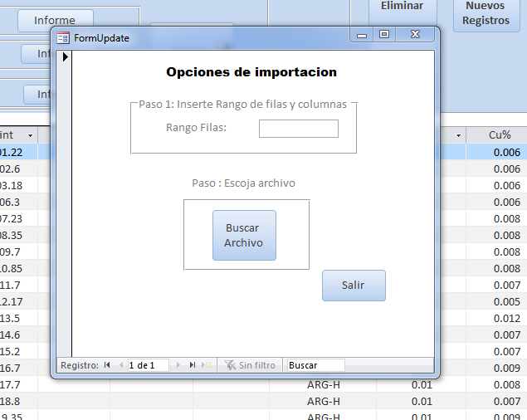Click 0.01 cell in the 18.8 row
This screenshot has width=527, height=420.
click(x=421, y=401)
